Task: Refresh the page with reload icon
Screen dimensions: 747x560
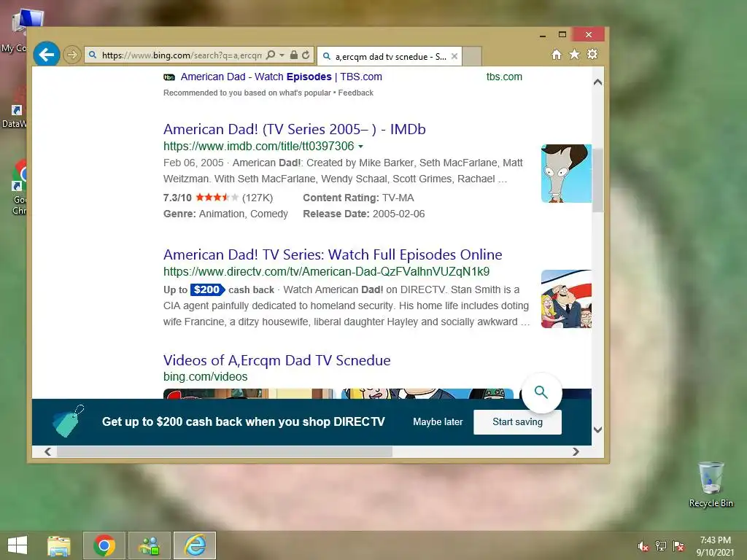Action: point(306,55)
